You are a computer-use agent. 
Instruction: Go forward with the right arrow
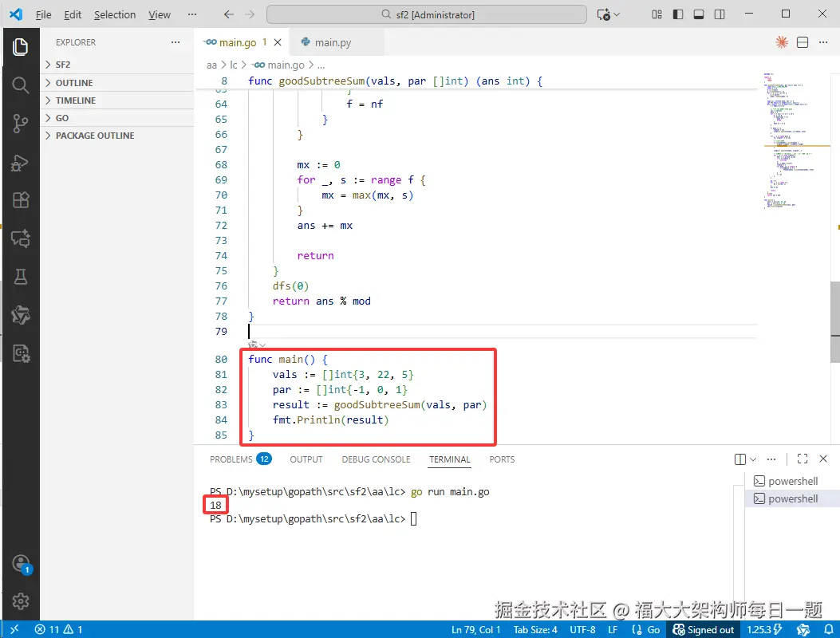point(250,14)
